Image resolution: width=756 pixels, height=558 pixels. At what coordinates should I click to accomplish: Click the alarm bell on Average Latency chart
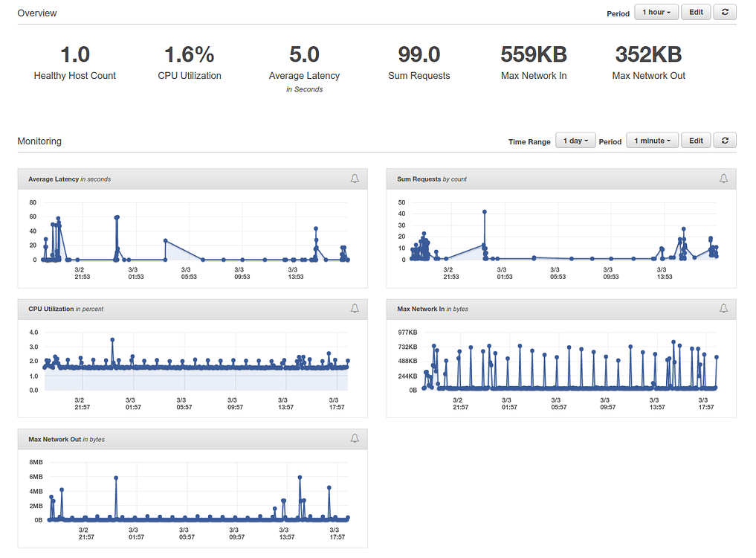click(x=354, y=179)
